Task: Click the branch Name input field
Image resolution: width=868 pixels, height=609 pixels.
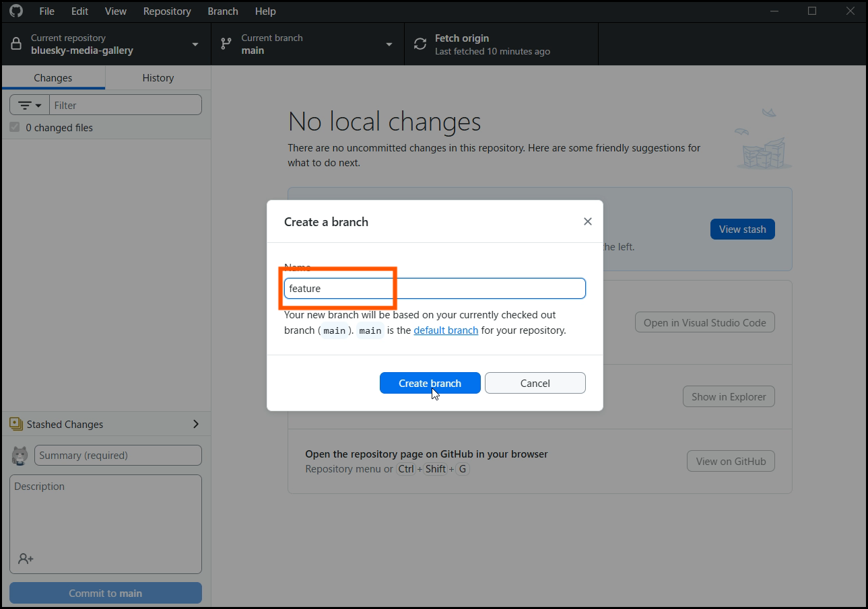Action: coord(435,288)
